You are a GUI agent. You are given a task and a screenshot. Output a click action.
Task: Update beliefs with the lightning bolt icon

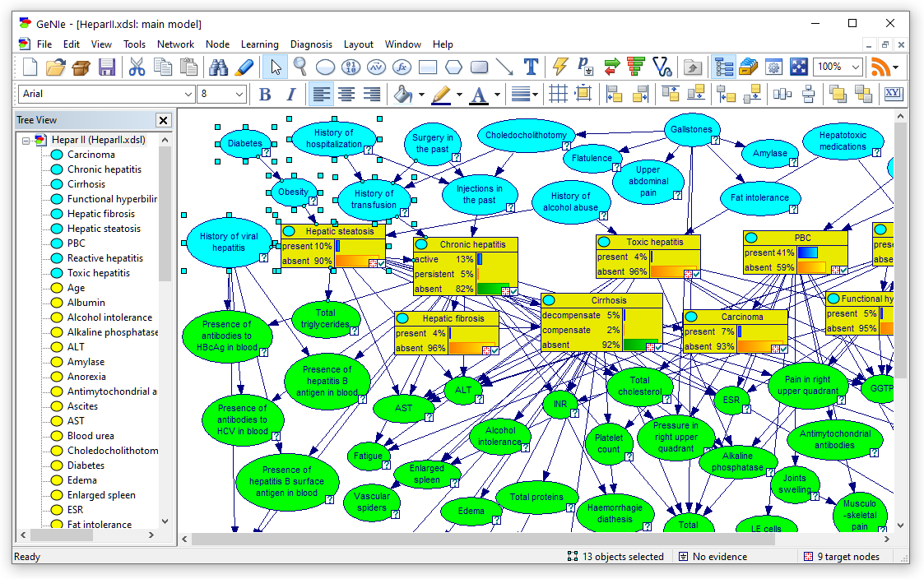click(x=560, y=67)
